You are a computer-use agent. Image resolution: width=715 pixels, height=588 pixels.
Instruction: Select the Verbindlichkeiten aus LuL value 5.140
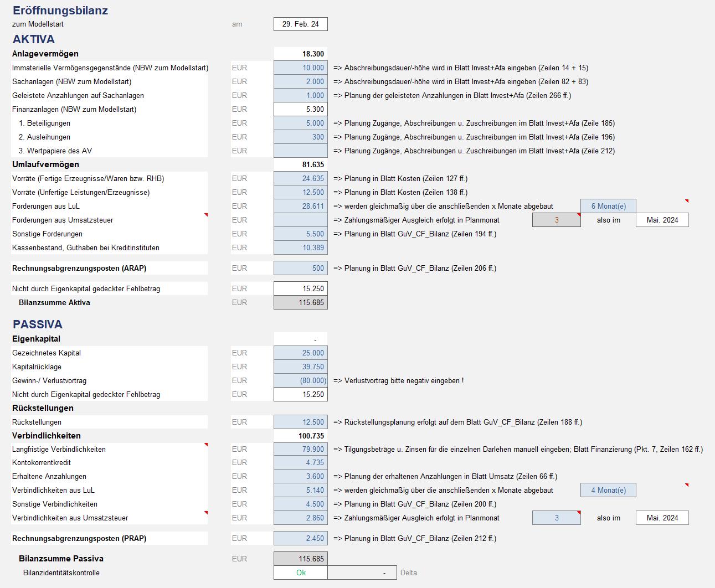point(301,490)
